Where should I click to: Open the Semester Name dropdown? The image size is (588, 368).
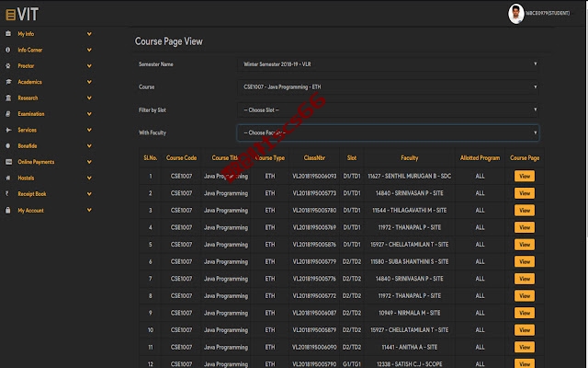coord(388,64)
